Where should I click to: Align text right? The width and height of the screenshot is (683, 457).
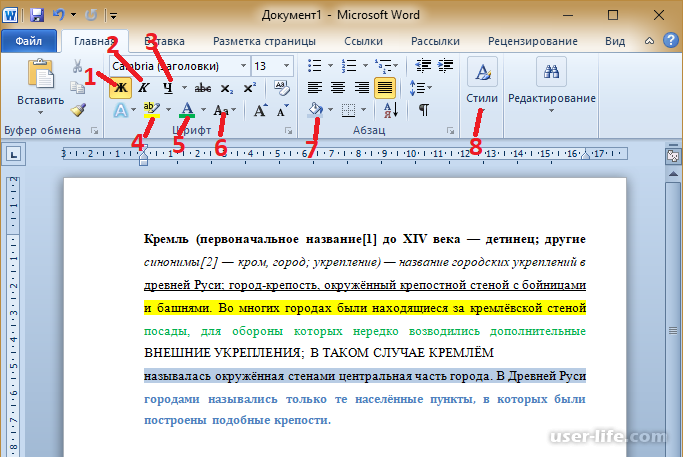(362, 88)
